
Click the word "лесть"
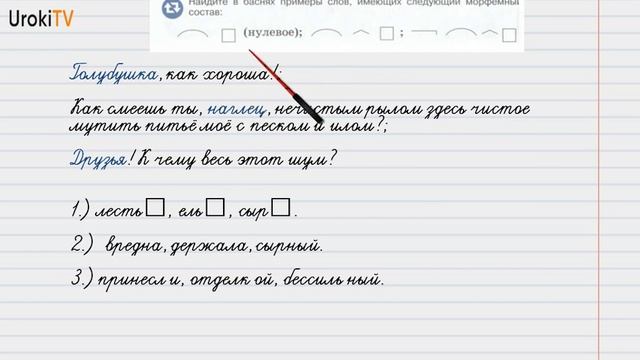(119, 211)
